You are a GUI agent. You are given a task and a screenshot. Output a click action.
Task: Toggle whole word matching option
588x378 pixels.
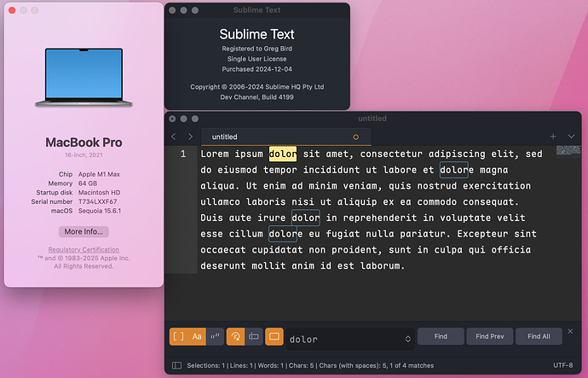[x=216, y=337]
